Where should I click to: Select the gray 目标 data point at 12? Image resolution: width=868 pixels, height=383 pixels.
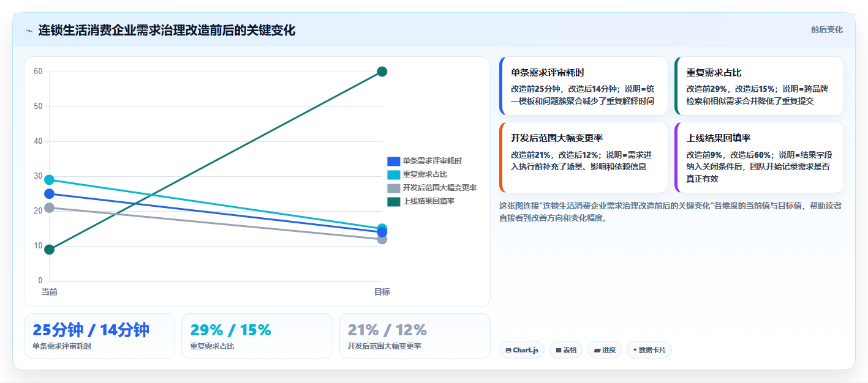[x=382, y=239]
